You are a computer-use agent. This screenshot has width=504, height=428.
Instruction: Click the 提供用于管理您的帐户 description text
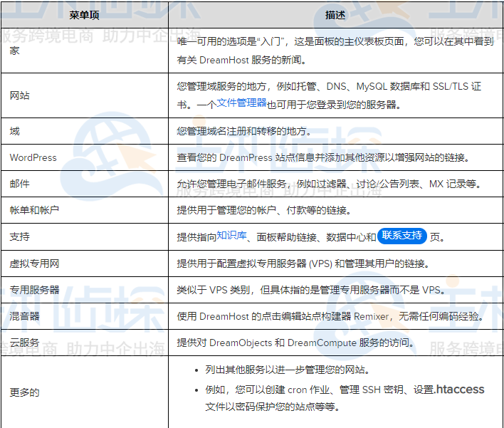pos(264,210)
